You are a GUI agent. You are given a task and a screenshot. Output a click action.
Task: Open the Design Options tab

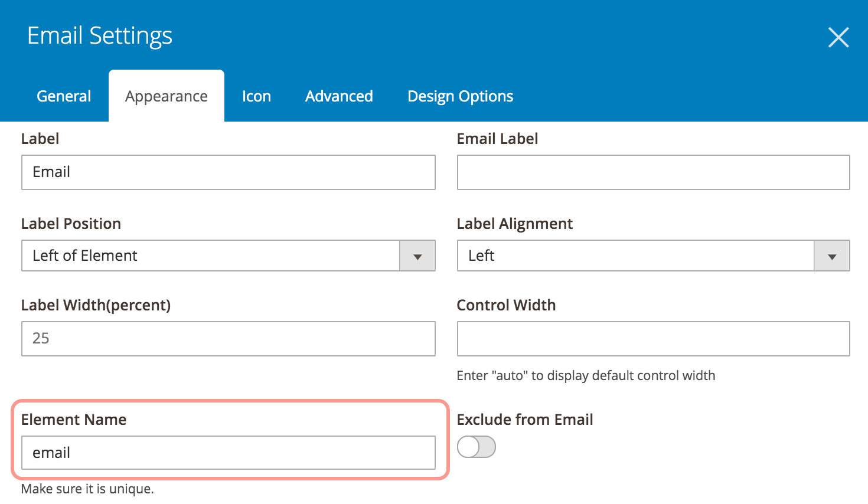pyautogui.click(x=460, y=96)
